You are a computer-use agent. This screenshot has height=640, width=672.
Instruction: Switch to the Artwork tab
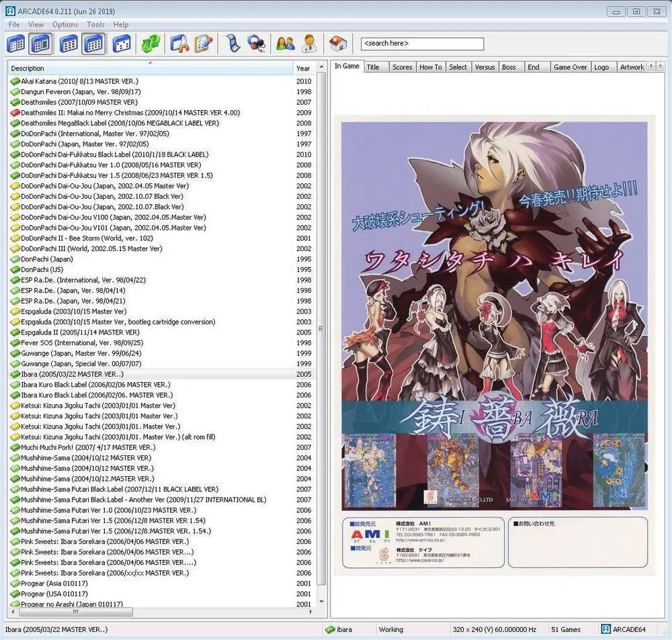632,67
